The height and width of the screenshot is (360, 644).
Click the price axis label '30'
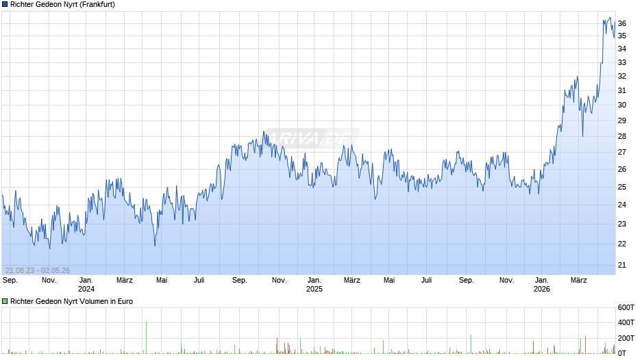pyautogui.click(x=622, y=105)
